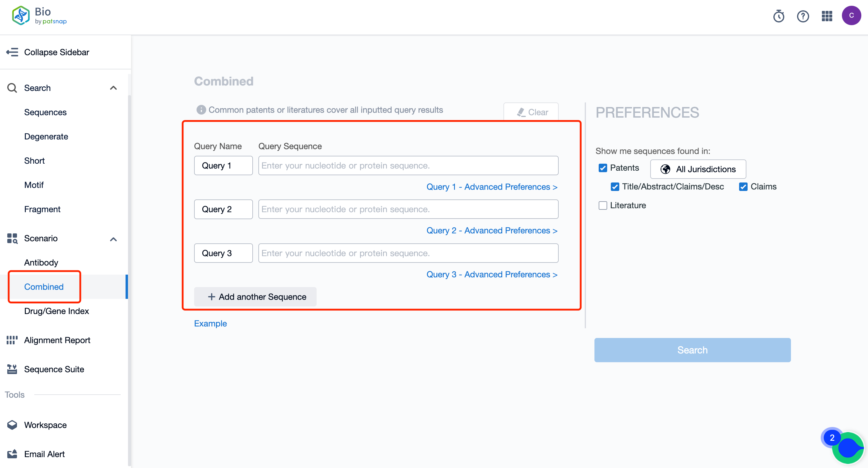
Task: Click the Query 1 sequence input field
Action: [x=408, y=165]
